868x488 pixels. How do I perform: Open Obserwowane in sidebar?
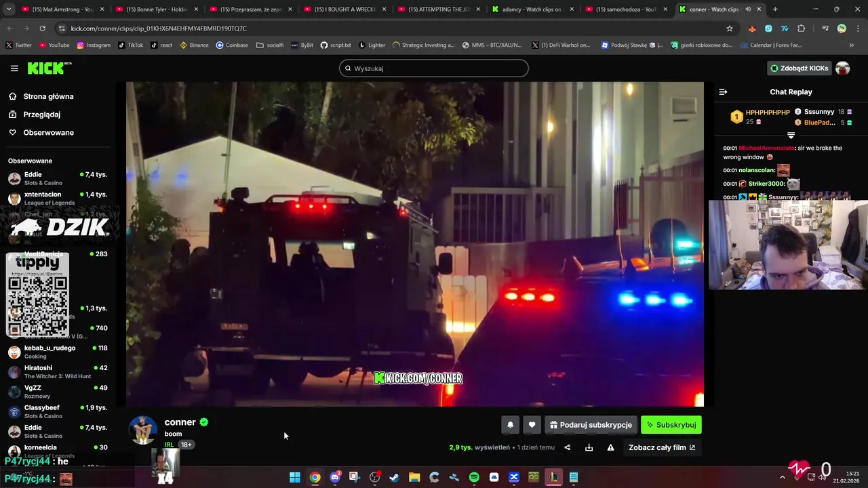pos(41,133)
